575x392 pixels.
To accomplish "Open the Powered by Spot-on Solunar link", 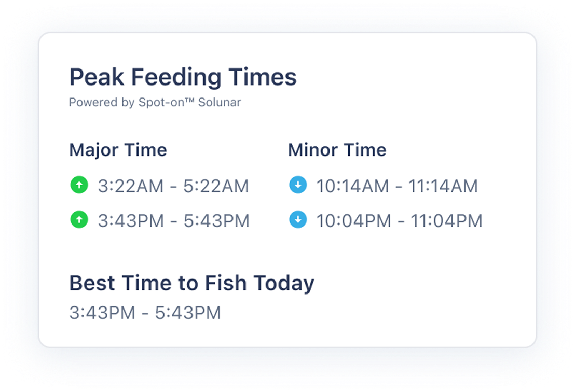I will pyautogui.click(x=155, y=102).
